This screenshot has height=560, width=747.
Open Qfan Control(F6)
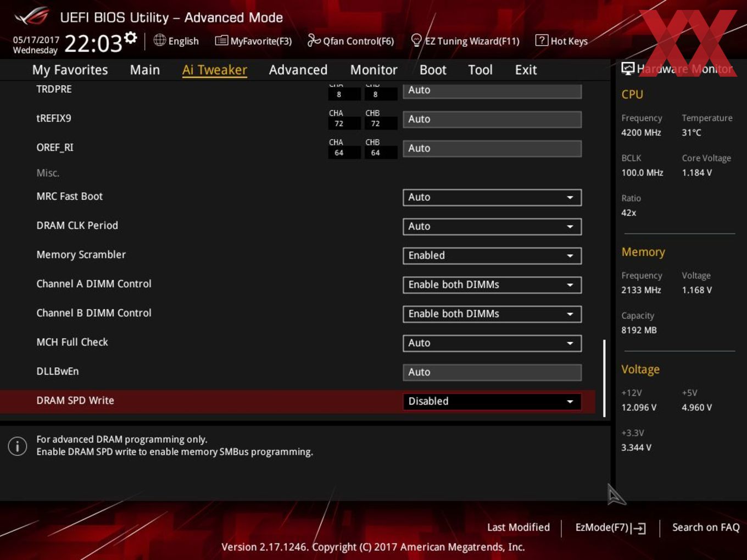coord(358,41)
